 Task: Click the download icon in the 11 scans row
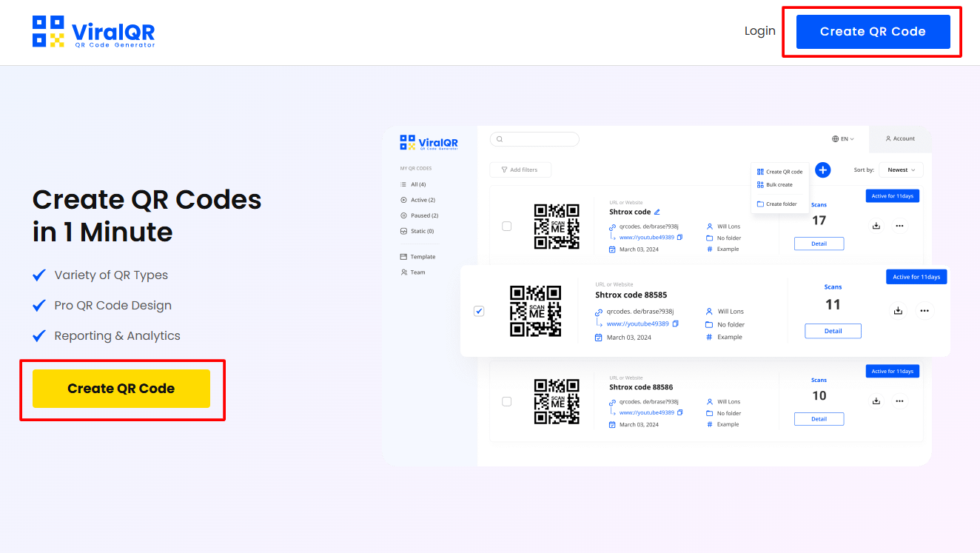[x=898, y=311]
